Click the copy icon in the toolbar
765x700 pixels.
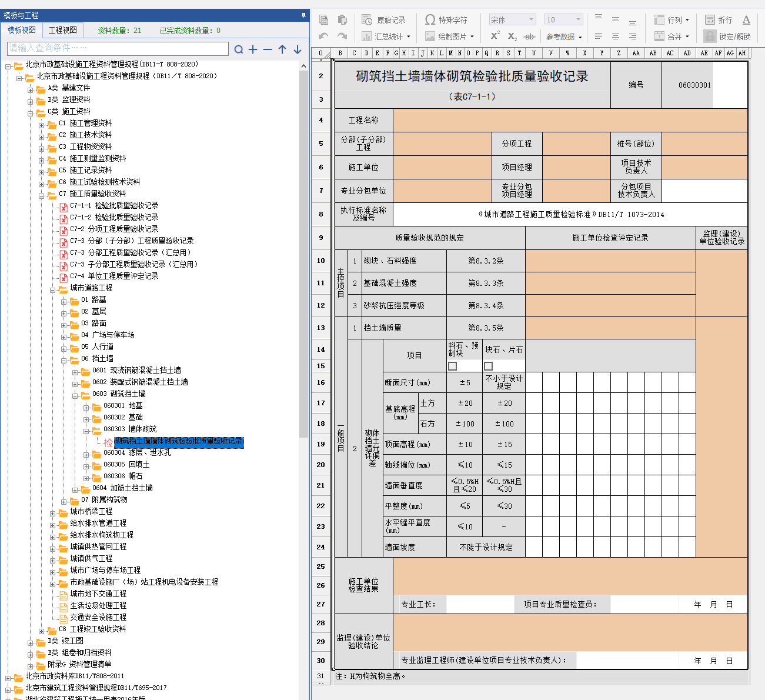(323, 19)
